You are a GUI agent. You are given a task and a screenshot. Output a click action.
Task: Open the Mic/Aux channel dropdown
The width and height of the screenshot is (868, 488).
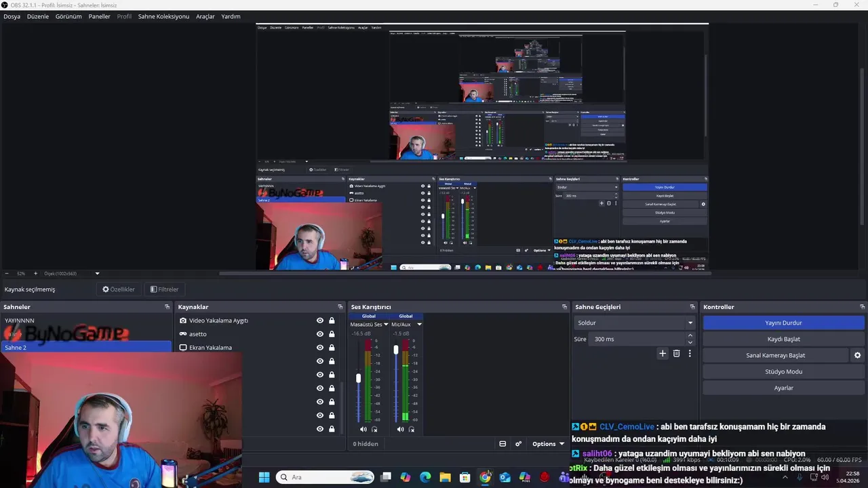pos(419,325)
